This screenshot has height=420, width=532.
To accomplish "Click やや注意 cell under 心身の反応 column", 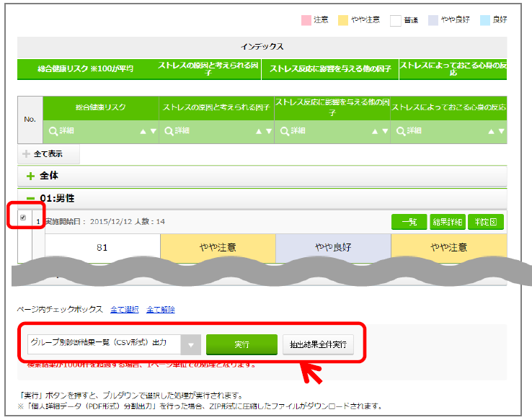I will [449, 248].
